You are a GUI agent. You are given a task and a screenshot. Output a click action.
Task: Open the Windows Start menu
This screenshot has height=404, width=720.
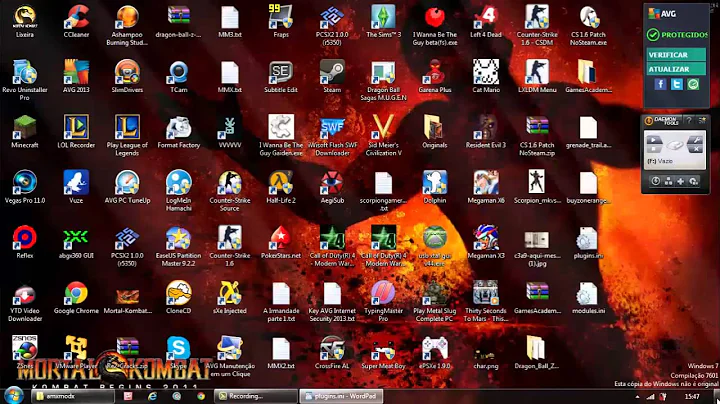tap(13, 395)
